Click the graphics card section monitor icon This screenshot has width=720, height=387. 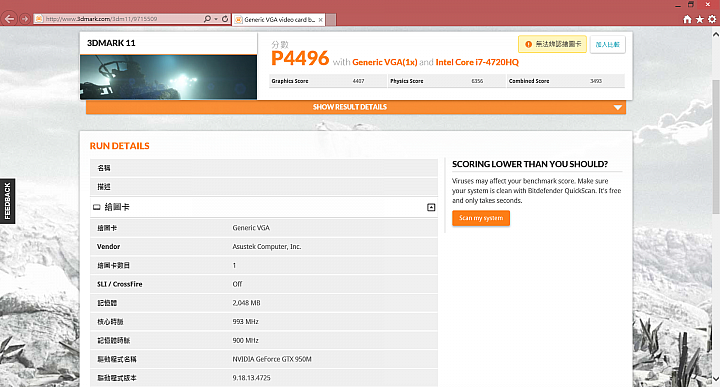point(96,208)
